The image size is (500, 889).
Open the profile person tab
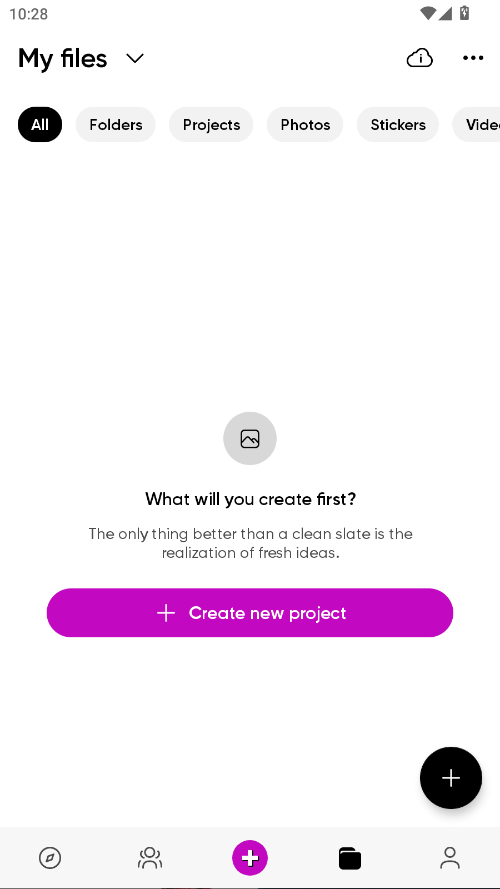[450, 858]
